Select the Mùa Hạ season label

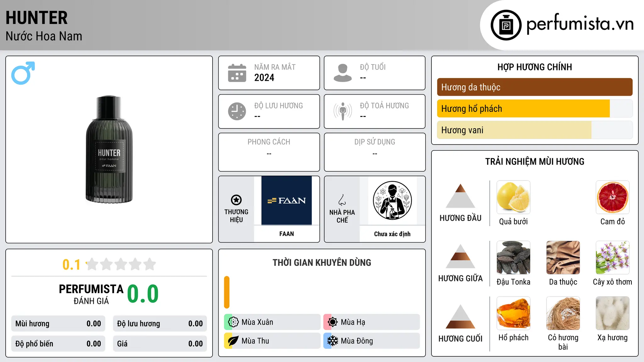353,322
